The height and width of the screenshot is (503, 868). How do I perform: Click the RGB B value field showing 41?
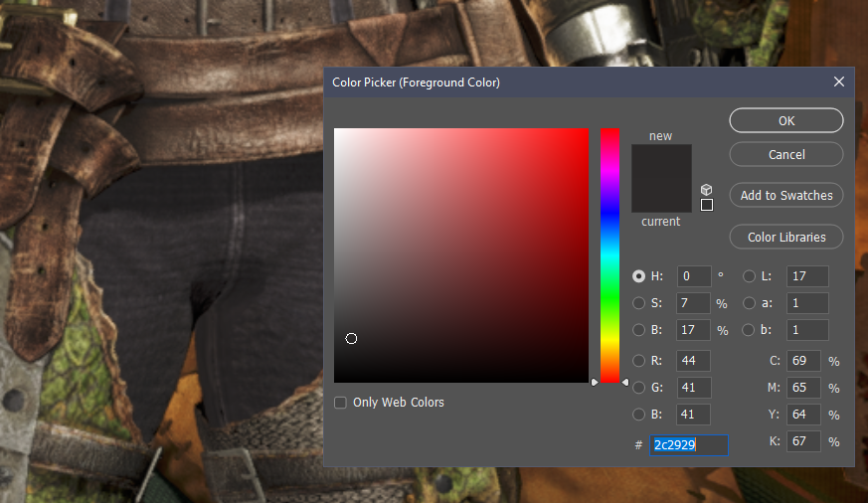click(x=693, y=414)
